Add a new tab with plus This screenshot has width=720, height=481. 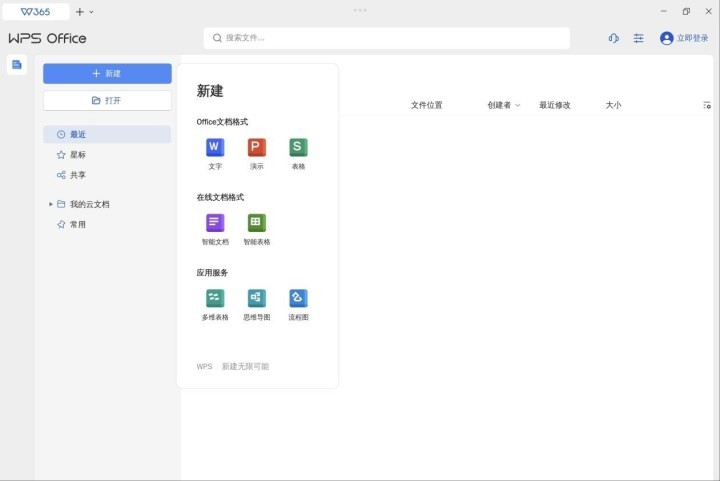click(79, 12)
